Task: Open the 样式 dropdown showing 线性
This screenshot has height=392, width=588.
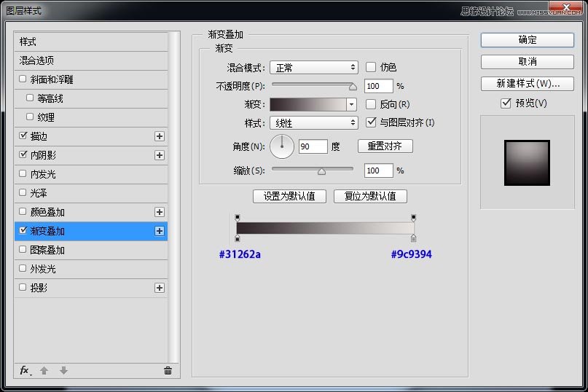Action: click(x=314, y=122)
